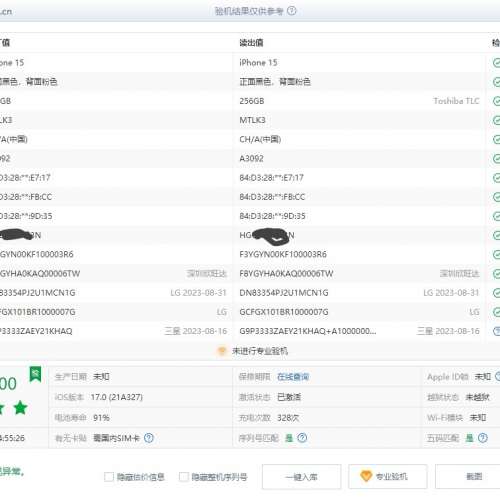The width and height of the screenshot is (500, 500).
Task: Select the 84:D3:28:**:E7:17 read value
Action: [272, 178]
